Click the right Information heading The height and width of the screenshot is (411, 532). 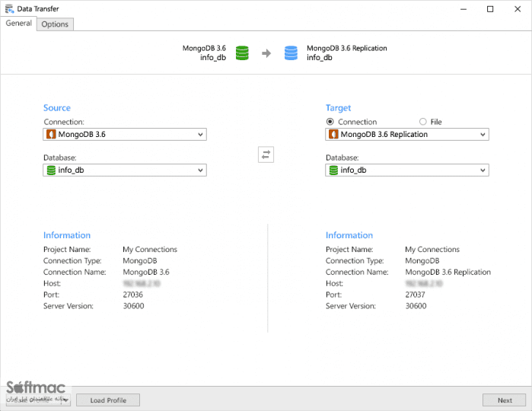click(349, 235)
